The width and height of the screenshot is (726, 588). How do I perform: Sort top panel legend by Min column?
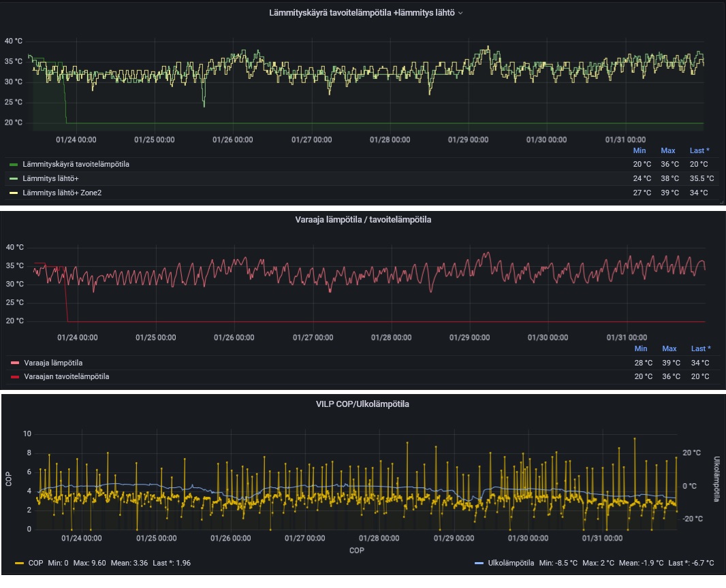click(639, 150)
